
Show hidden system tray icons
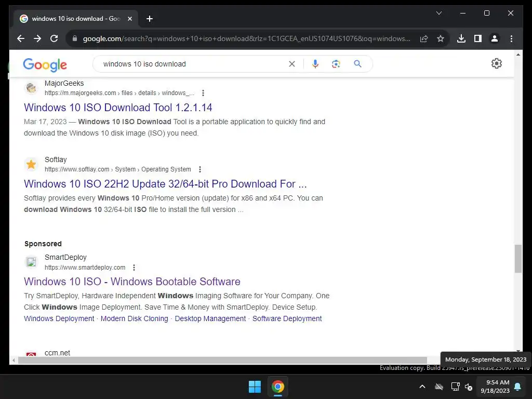pos(422,387)
